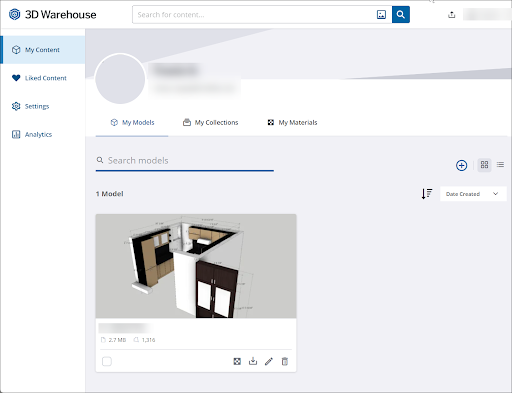The height and width of the screenshot is (393, 512).
Task: Click the profile avatar circle
Action: 120,79
